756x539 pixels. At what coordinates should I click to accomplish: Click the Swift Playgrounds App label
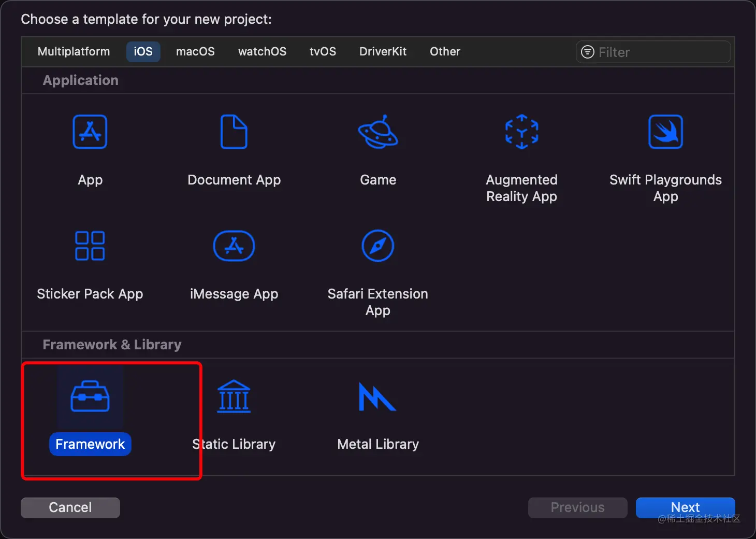[666, 188]
